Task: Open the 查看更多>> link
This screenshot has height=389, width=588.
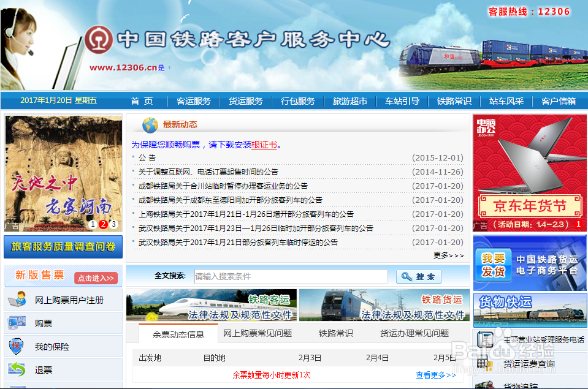Action: (436, 375)
